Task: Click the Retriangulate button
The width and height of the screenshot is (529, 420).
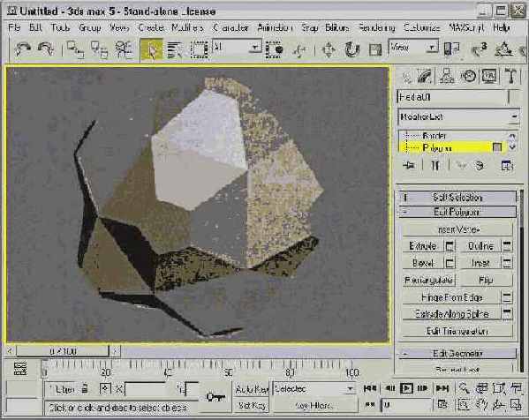Action: click(429, 280)
